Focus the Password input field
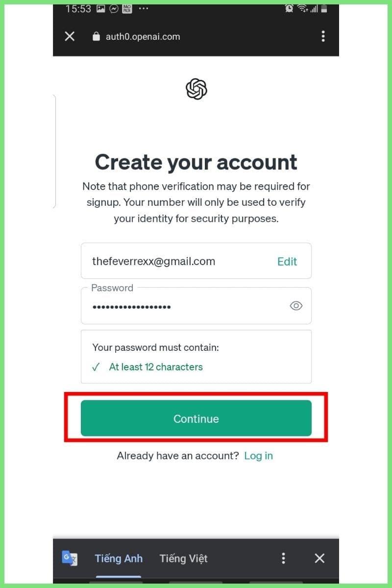 tap(186, 307)
